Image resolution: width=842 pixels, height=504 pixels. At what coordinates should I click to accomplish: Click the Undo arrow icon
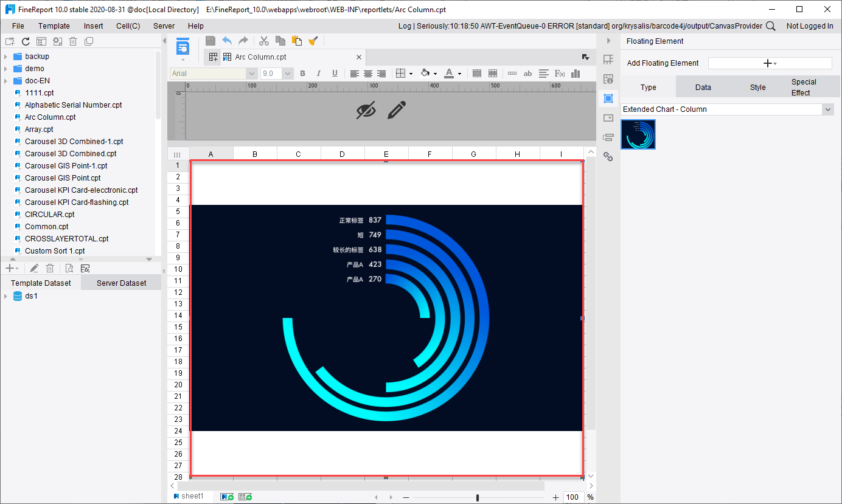tap(227, 41)
